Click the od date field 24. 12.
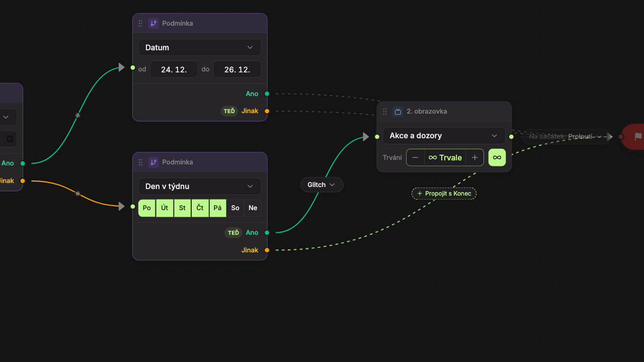 174,69
